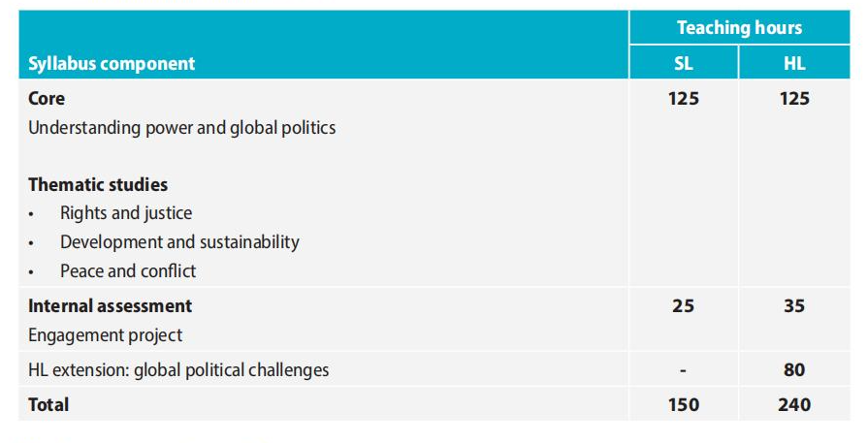
Task: Click the "Teaching hours" header cell
Action: click(739, 28)
